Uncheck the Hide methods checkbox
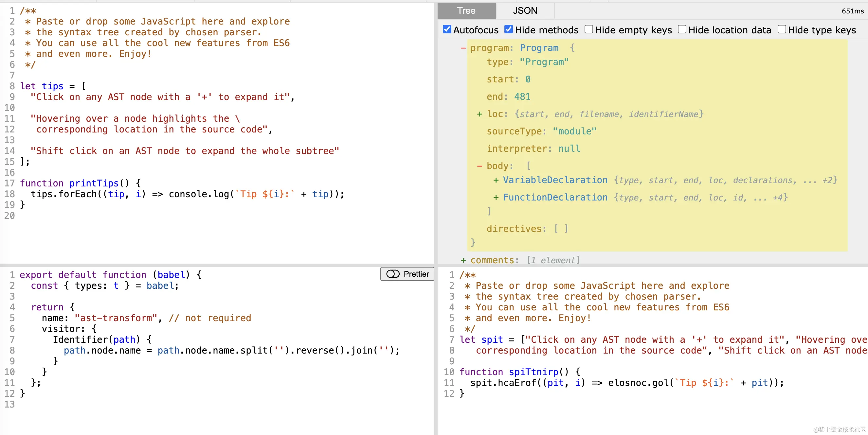Viewport: 868px width, 435px height. (x=509, y=30)
